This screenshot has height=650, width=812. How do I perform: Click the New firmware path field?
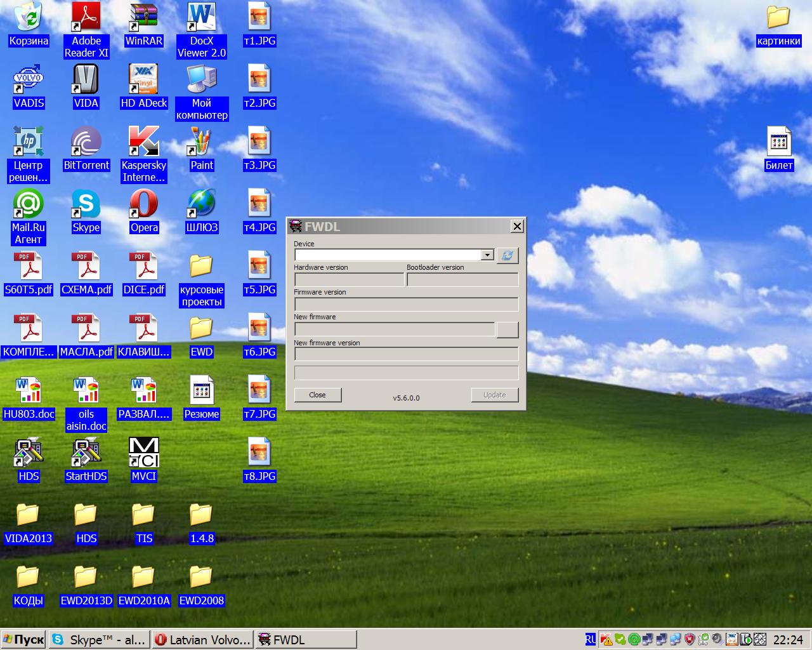(395, 329)
